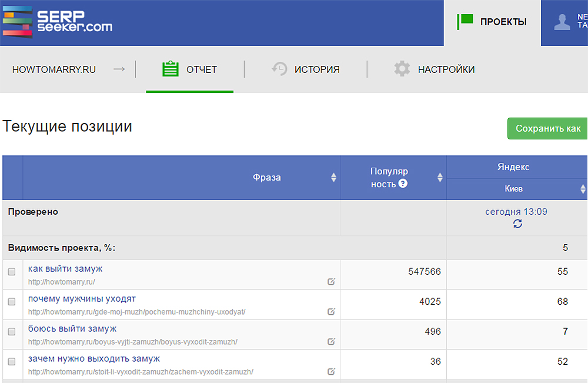Click the refresh icon below "сегодня 13:09"
The image size is (588, 383).
tap(517, 224)
